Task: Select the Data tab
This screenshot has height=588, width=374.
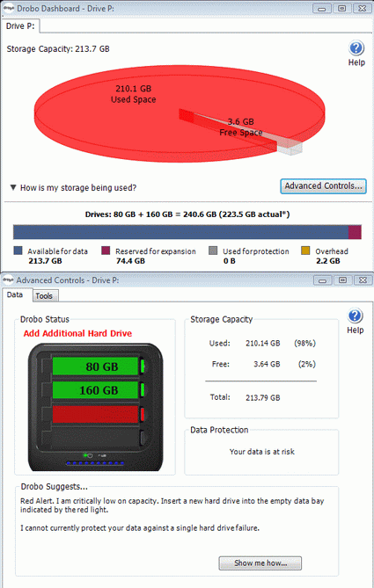Action: click(x=15, y=294)
